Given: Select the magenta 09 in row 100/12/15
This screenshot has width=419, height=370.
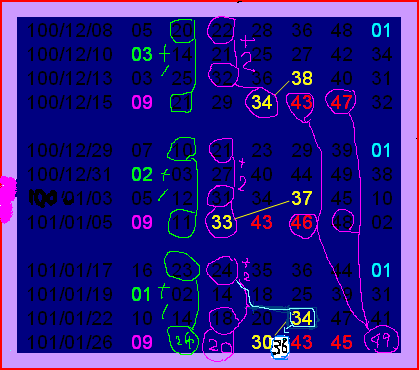Looking at the screenshot, I should click(142, 102).
